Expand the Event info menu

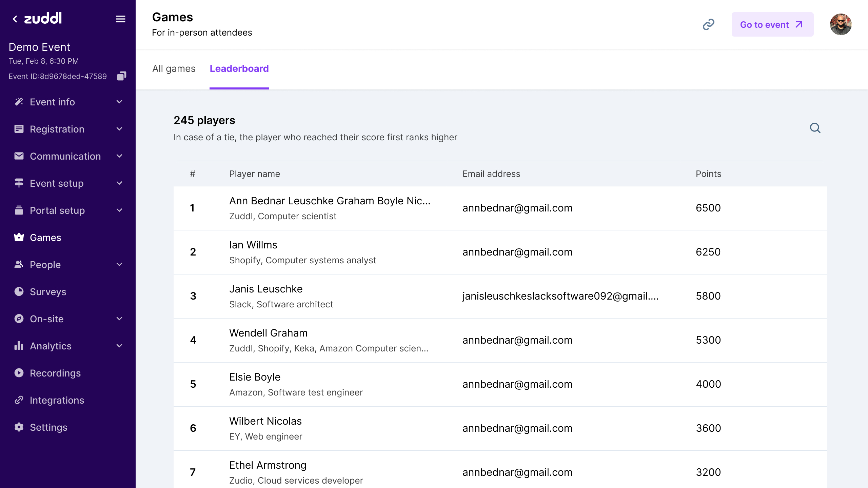119,102
